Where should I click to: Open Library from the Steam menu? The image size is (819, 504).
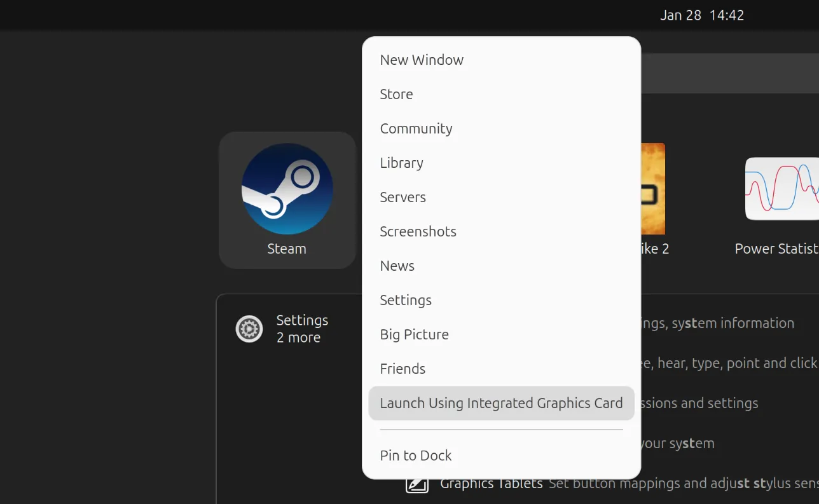point(401,163)
